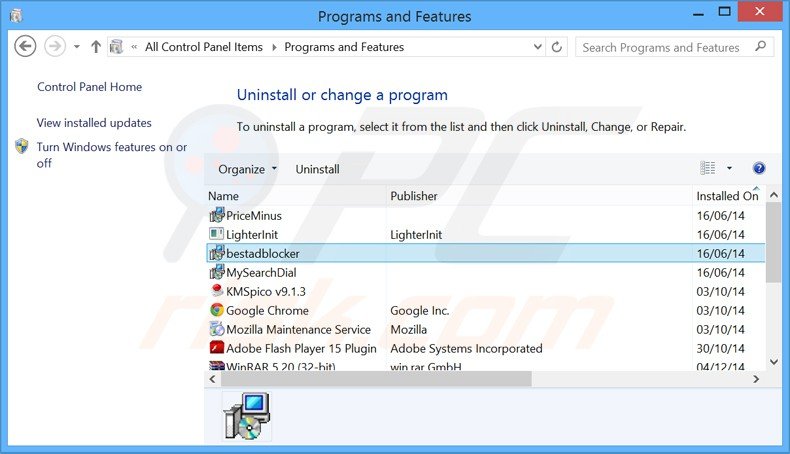Click the search magnifier icon
790x454 pixels.
point(760,47)
